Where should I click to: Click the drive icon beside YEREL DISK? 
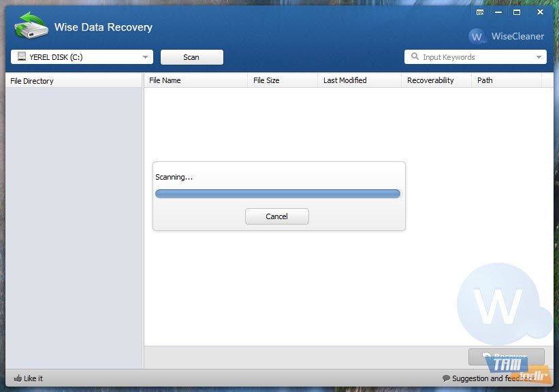click(x=22, y=57)
